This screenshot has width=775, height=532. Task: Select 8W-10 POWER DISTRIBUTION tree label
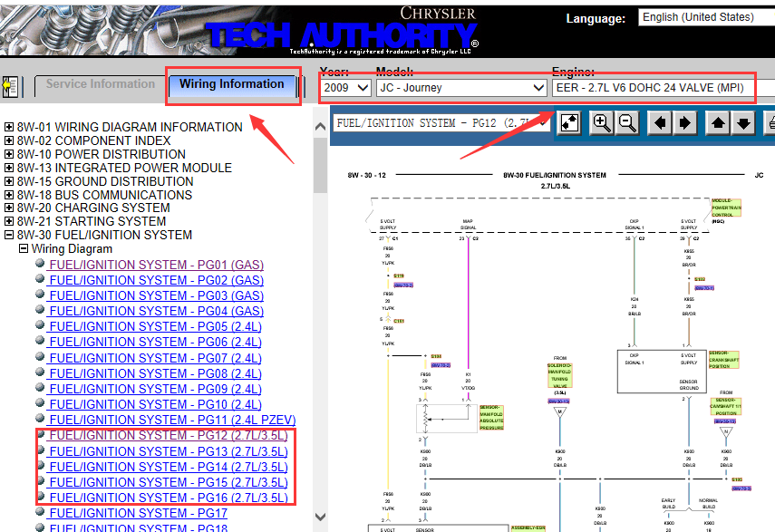(x=102, y=155)
